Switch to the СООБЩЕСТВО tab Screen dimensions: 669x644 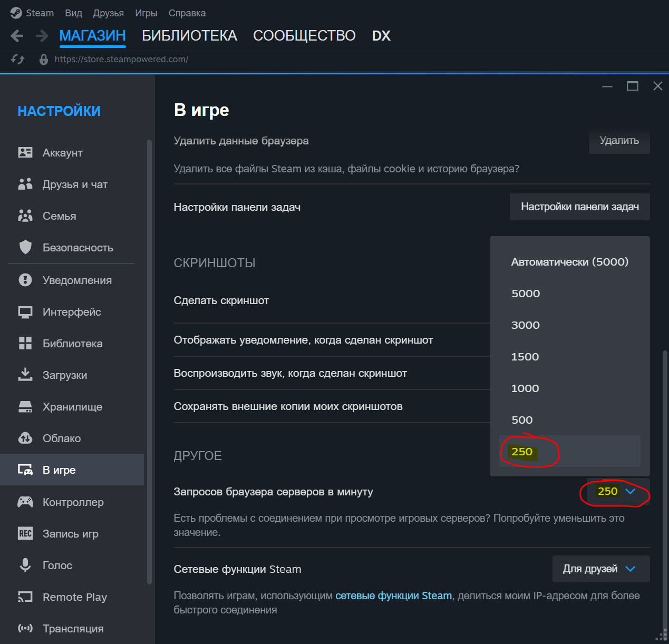(x=304, y=36)
